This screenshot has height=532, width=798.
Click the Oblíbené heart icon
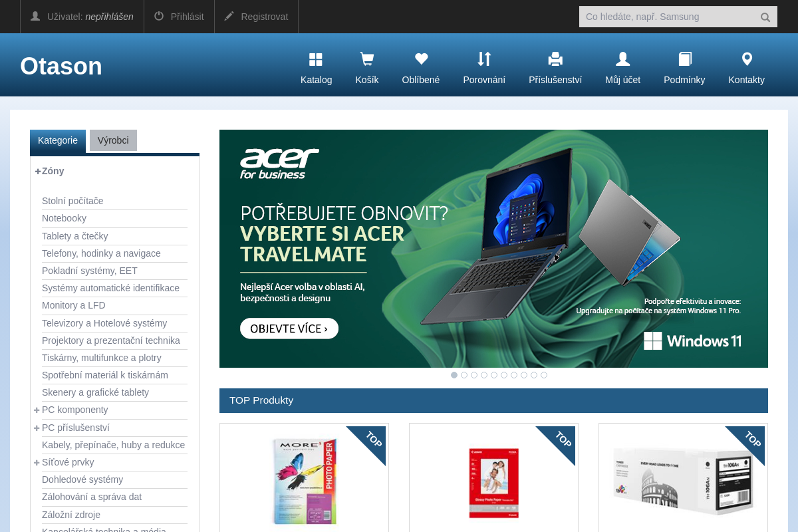[421, 60]
